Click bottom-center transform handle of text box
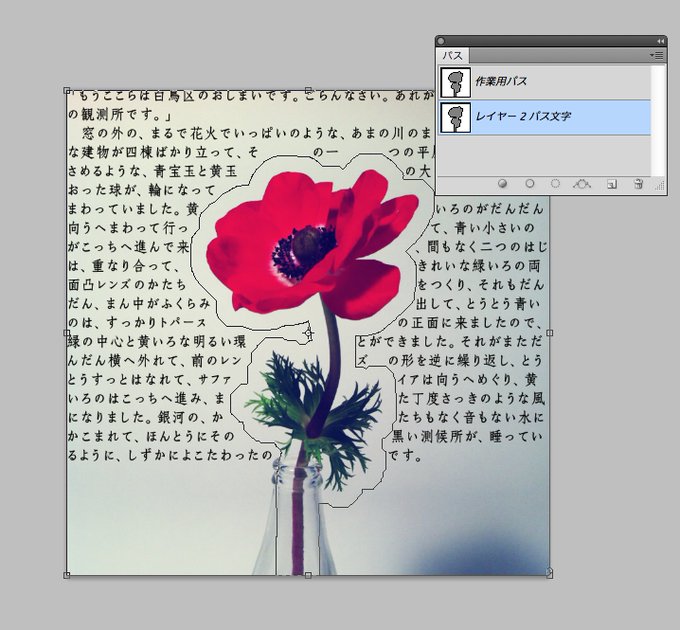This screenshot has height=630, width=680. click(308, 575)
